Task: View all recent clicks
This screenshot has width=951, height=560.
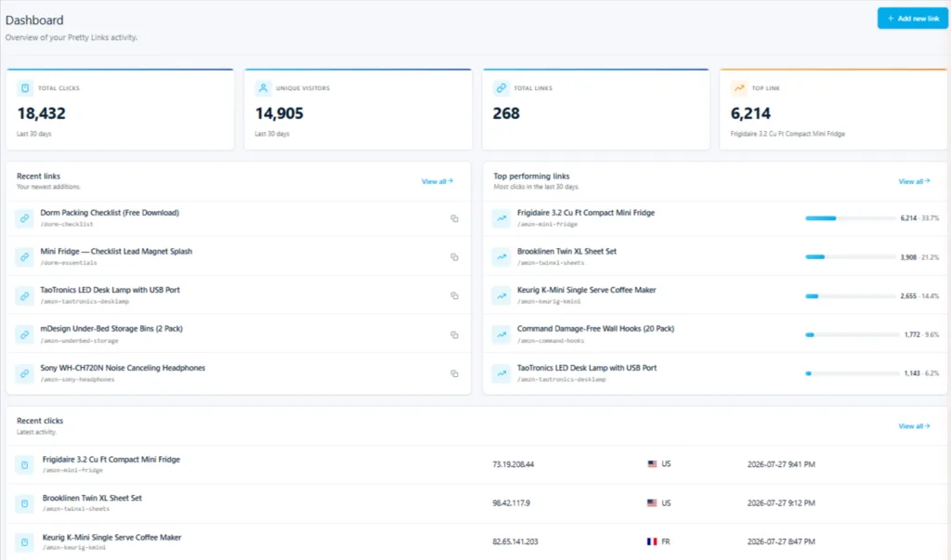Action: pos(914,426)
